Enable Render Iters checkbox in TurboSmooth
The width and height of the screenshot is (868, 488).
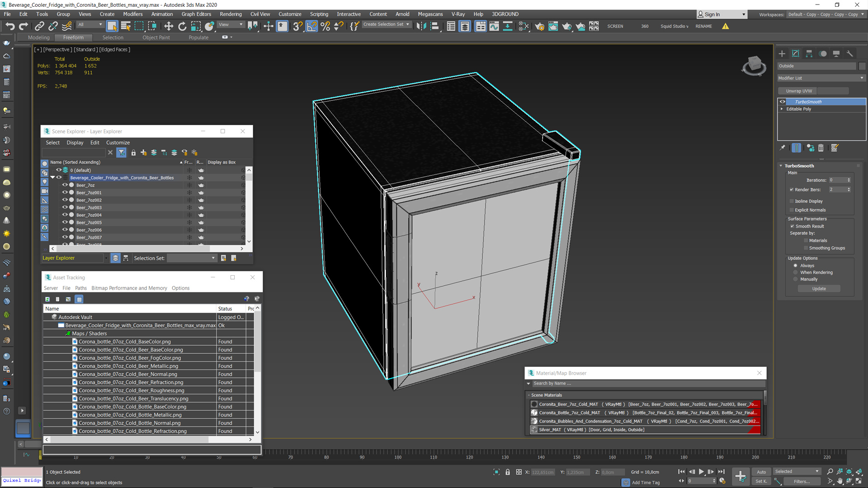(792, 189)
